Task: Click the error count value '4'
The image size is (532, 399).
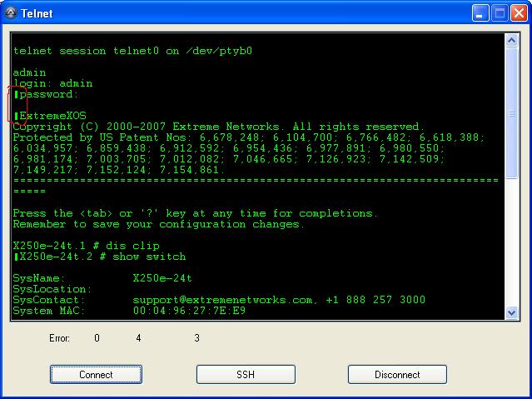Action: 138,338
